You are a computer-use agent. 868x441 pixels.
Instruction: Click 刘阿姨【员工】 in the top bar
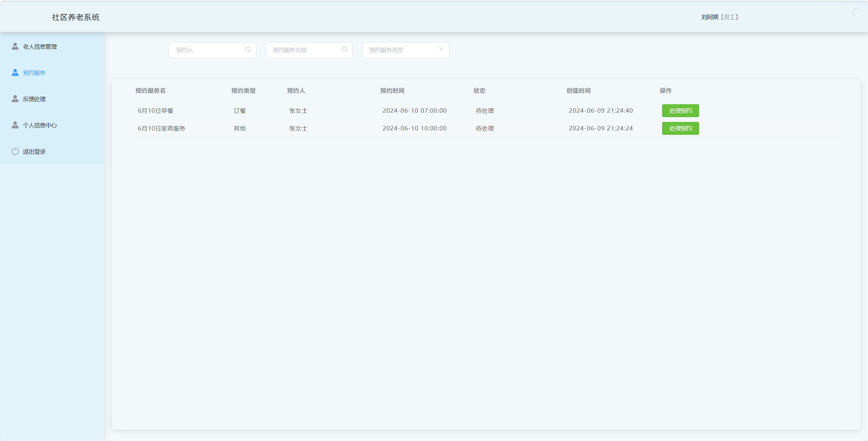(719, 17)
